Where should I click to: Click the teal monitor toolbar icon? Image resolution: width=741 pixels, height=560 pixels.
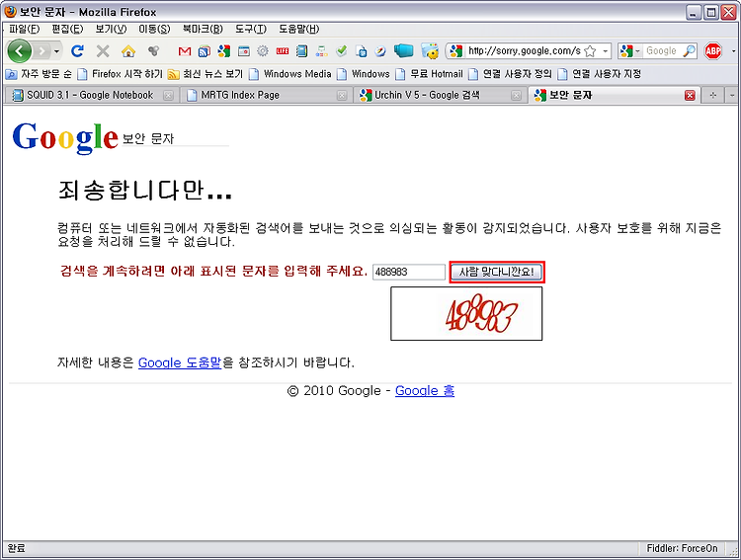click(x=403, y=50)
